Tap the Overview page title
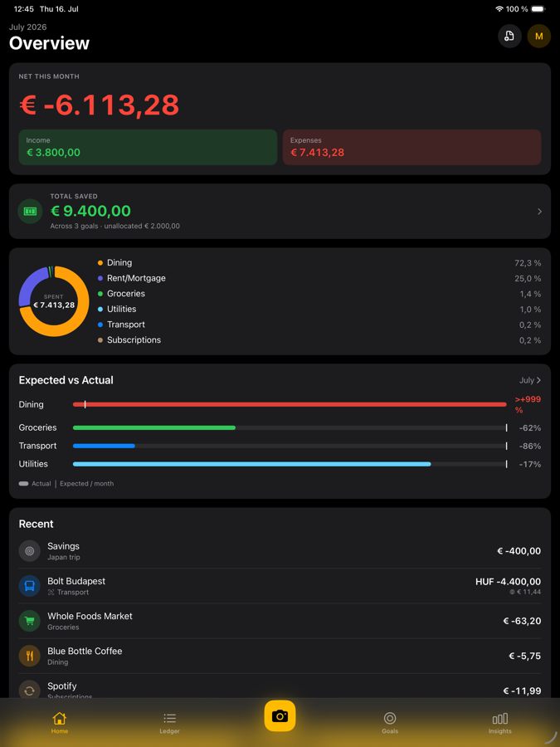The width and height of the screenshot is (560, 747). point(49,43)
